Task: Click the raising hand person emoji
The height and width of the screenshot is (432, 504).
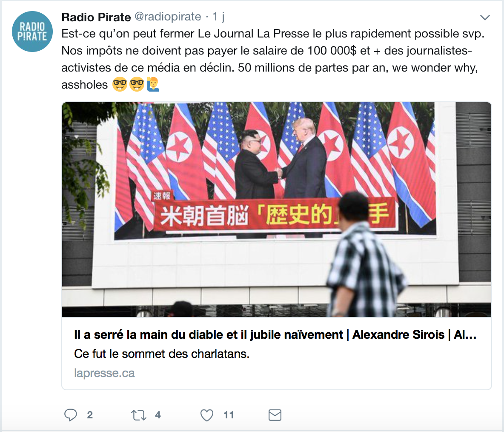Action: (153, 84)
